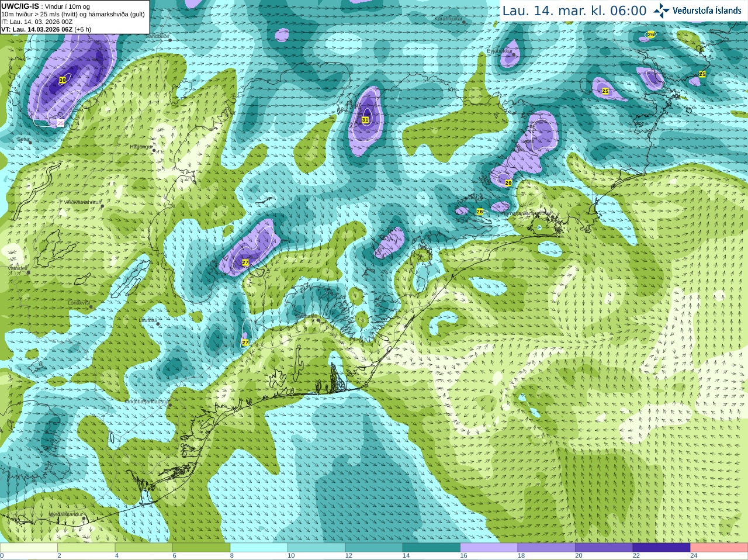Pick the 22–24 m/s dark indigo legend swatch
The image size is (748, 560).
662,548
